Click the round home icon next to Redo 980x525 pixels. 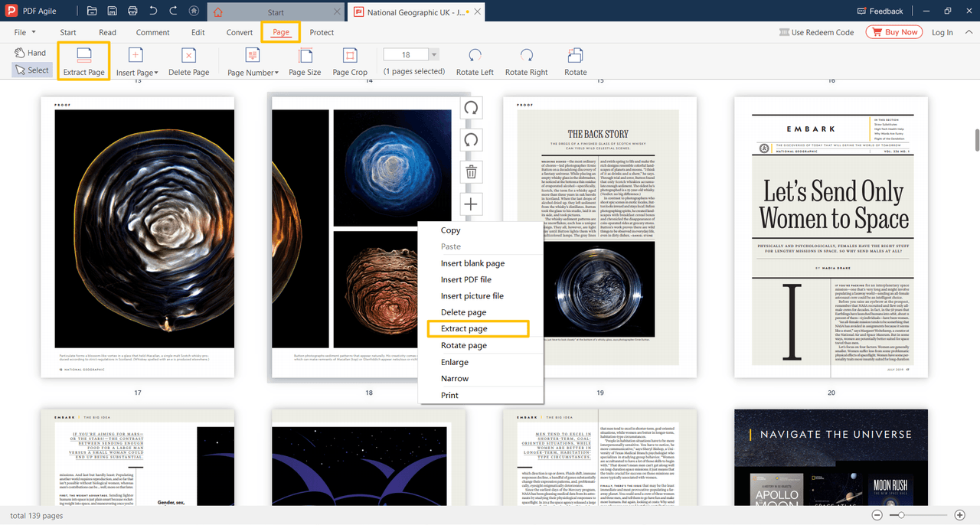pyautogui.click(x=194, y=11)
